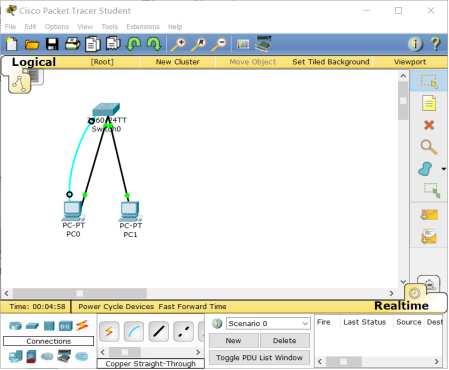
Task: Click Toggle PDU List Window
Action: tap(259, 358)
